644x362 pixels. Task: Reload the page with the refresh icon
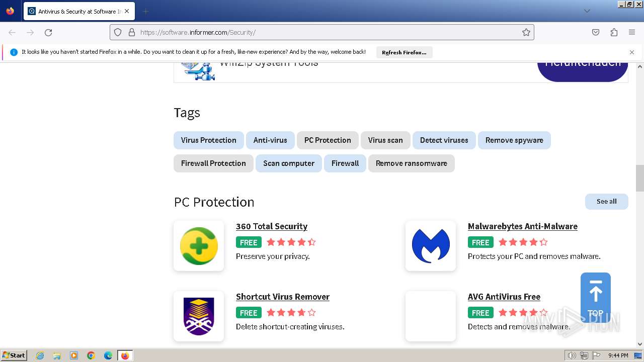48,32
